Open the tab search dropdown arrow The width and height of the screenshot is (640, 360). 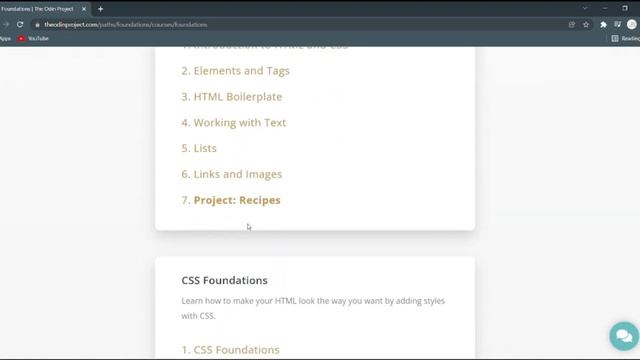coord(584,9)
